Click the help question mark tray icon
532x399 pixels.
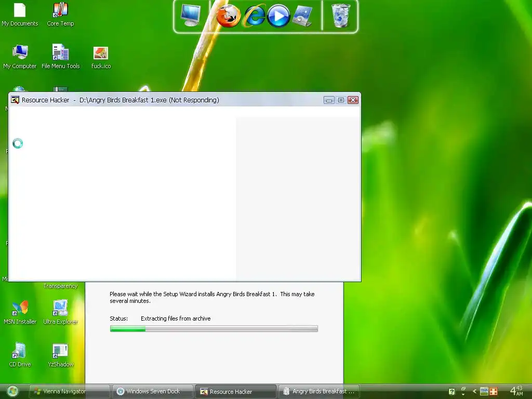coord(451,392)
